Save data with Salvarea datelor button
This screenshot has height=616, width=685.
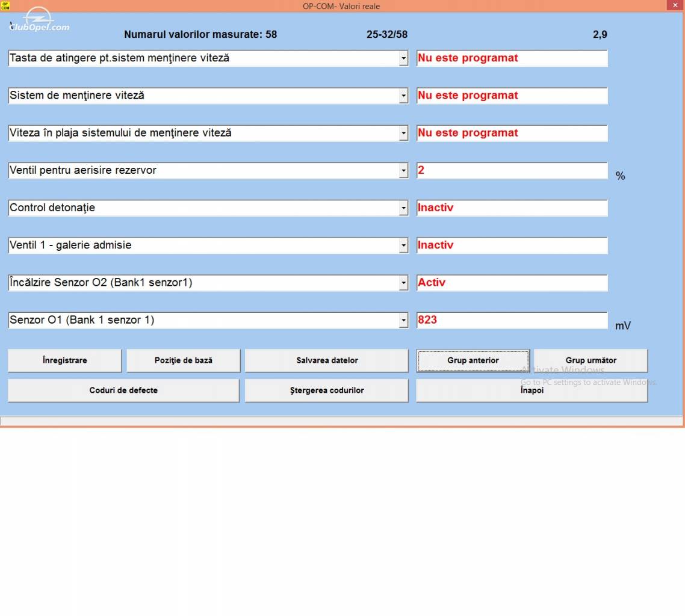click(x=327, y=360)
